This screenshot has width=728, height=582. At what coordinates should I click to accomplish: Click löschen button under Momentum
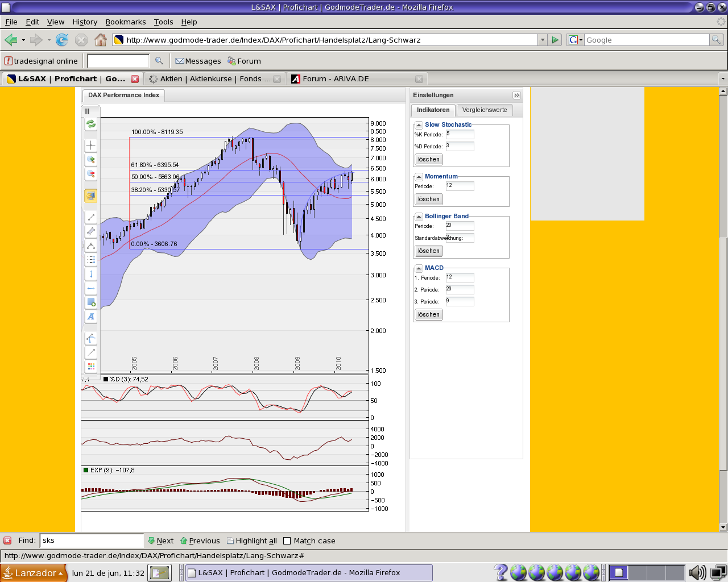click(x=429, y=199)
